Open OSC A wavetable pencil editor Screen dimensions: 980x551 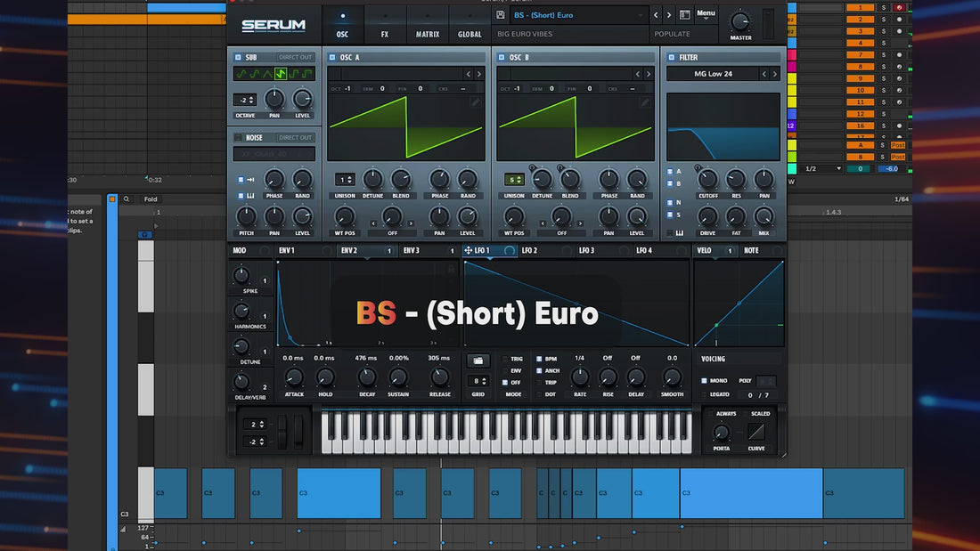click(x=476, y=101)
